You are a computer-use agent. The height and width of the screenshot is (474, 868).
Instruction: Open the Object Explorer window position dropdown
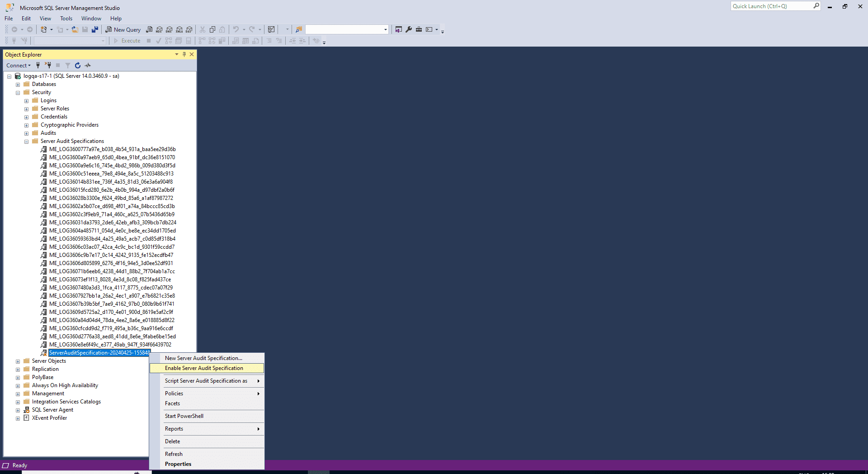176,54
